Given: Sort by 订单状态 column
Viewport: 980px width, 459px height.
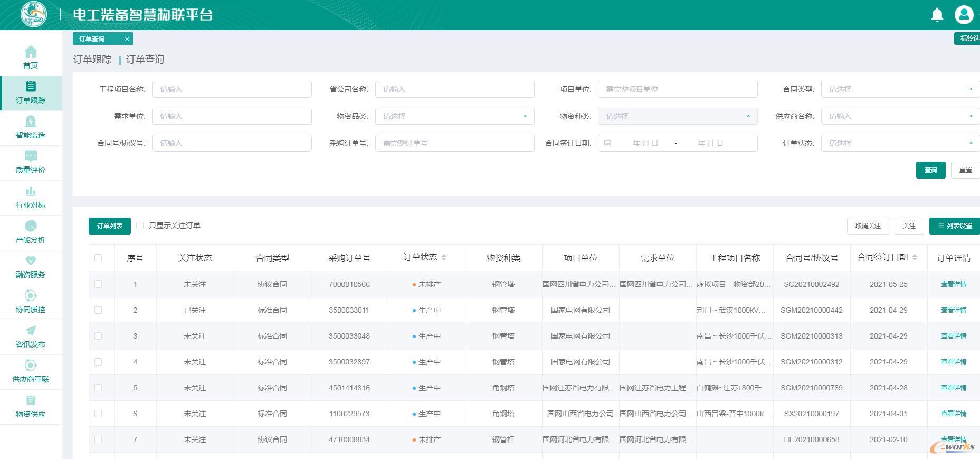Looking at the screenshot, I should tap(444, 257).
